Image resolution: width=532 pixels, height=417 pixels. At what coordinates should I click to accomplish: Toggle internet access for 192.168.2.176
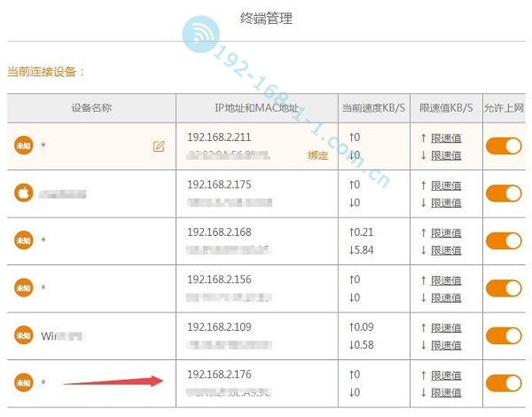coord(504,383)
